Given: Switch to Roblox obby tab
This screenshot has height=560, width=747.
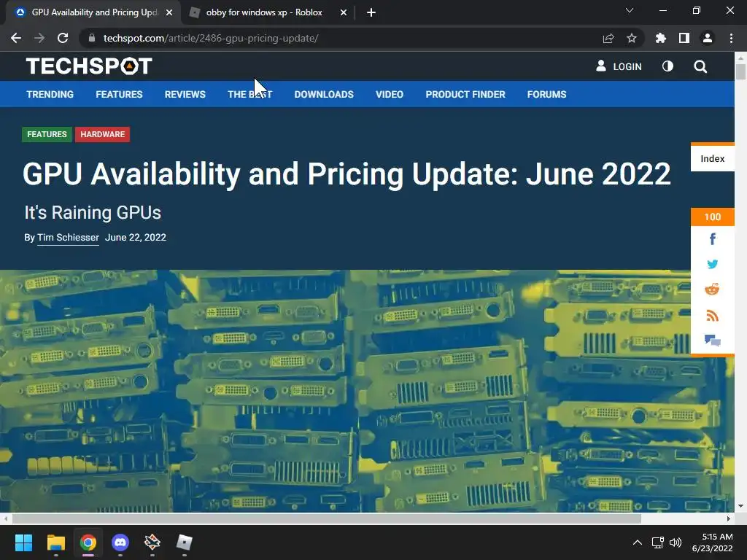Looking at the screenshot, I should point(264,12).
